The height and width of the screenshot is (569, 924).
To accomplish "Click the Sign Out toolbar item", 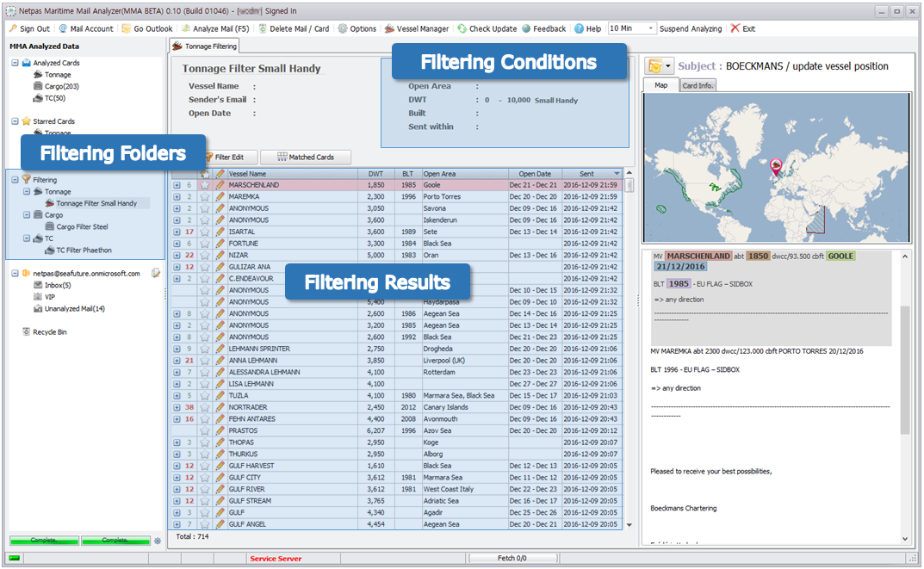I will point(29,28).
